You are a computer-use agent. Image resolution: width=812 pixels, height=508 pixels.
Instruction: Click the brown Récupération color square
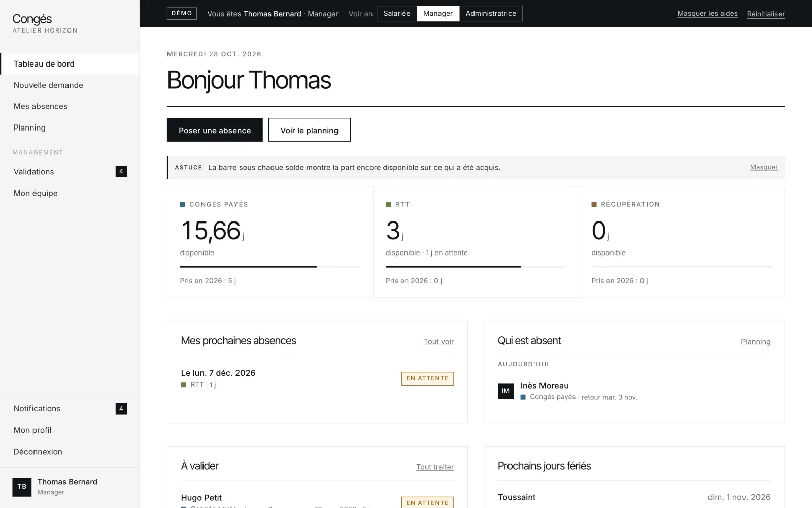pyautogui.click(x=594, y=205)
